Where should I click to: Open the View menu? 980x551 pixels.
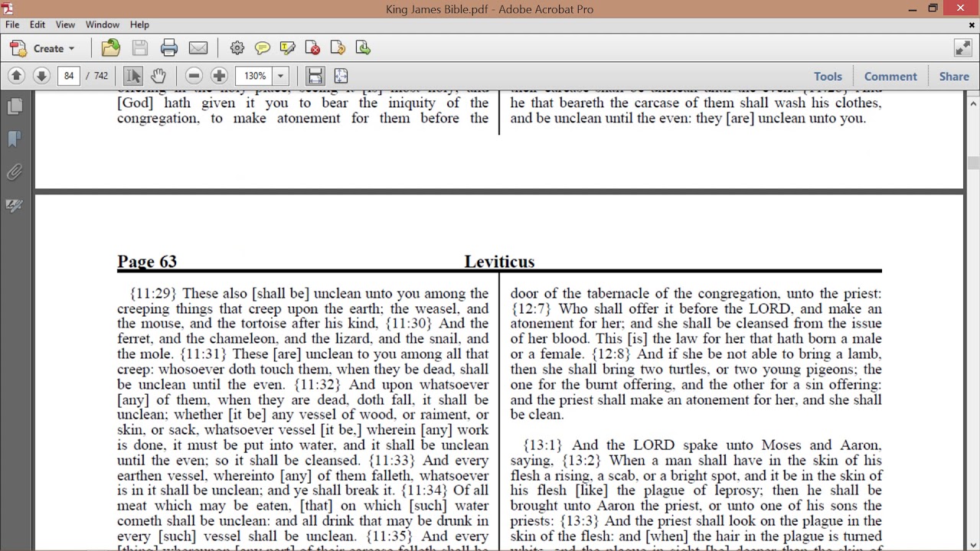pos(65,24)
